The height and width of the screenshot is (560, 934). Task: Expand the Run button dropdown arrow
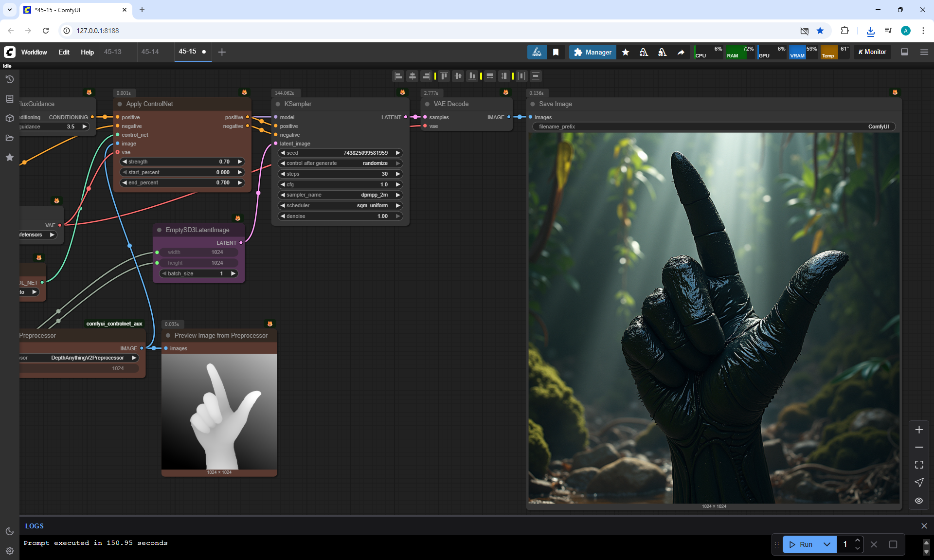click(x=827, y=544)
